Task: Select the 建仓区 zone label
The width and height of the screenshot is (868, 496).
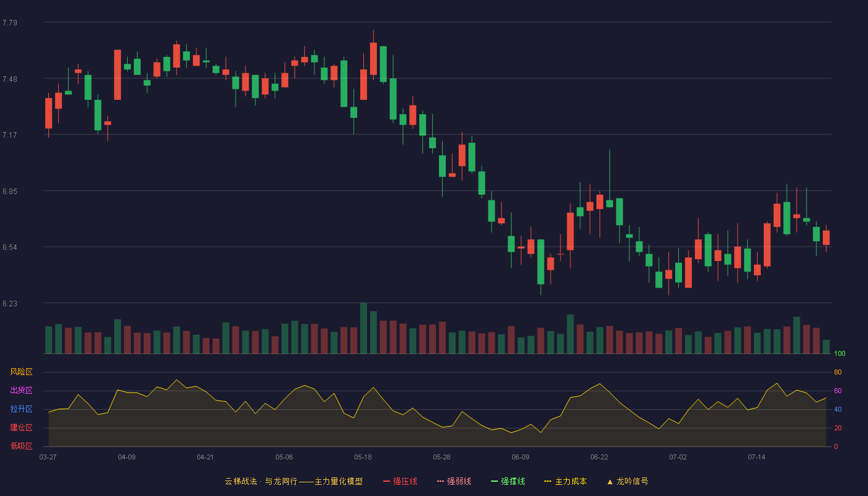Action: pyautogui.click(x=21, y=428)
